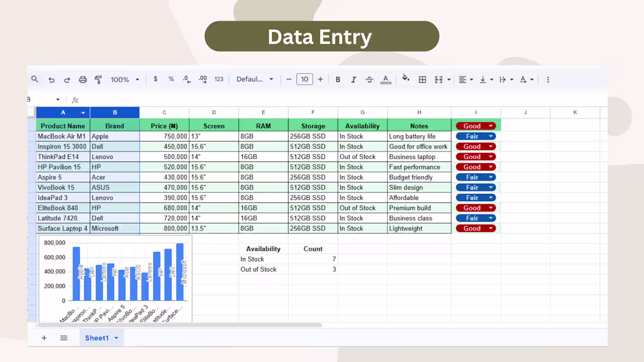Select the Product Name header cell

point(63,126)
